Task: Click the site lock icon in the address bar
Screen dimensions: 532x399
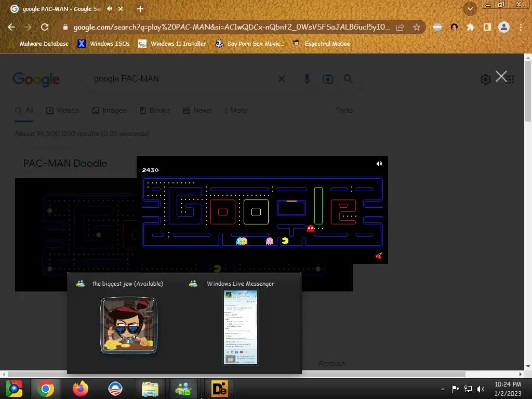Action: 65,27
